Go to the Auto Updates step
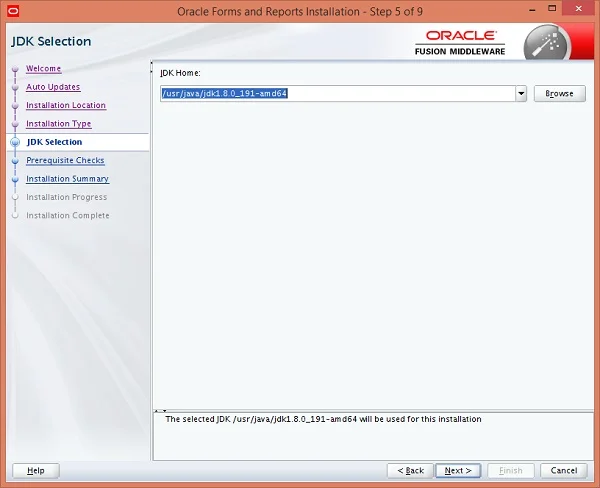 53,87
